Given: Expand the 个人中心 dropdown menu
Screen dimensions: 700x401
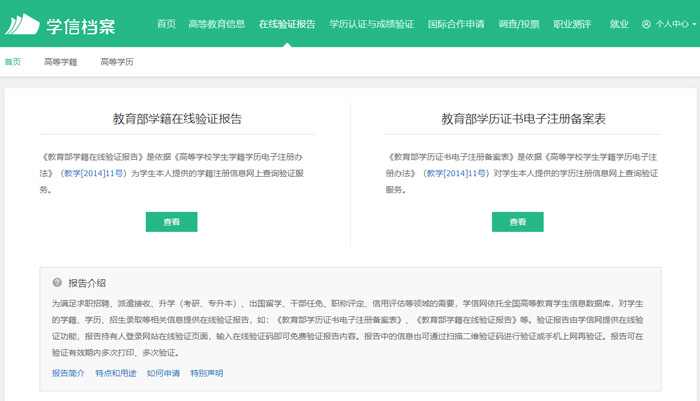Looking at the screenshot, I should point(675,23).
